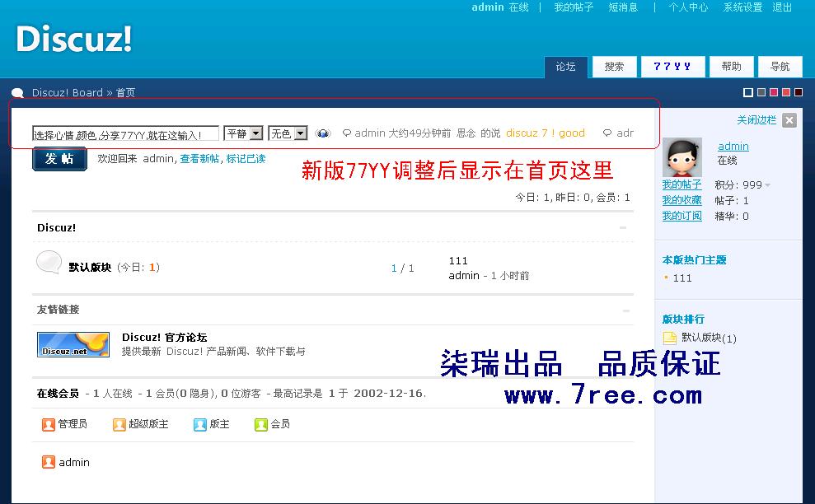Open the 搜索 tab
The height and width of the screenshot is (504, 815).
615,67
